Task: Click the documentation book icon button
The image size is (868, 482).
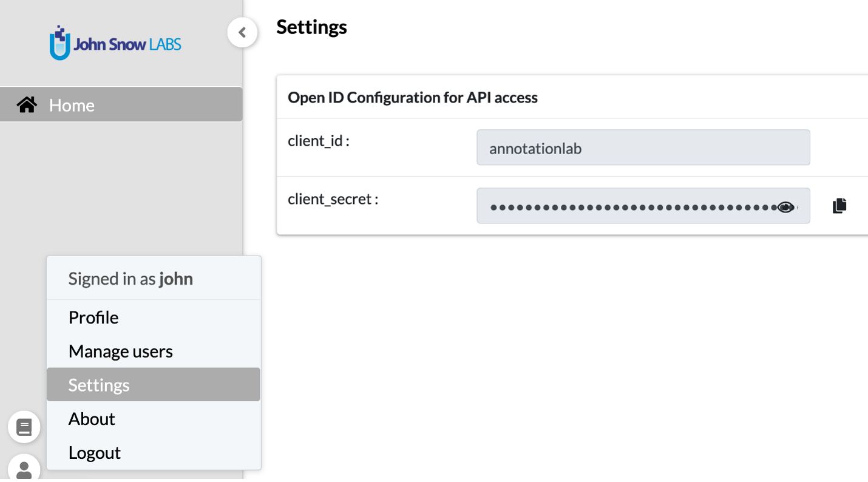Action: point(24,427)
